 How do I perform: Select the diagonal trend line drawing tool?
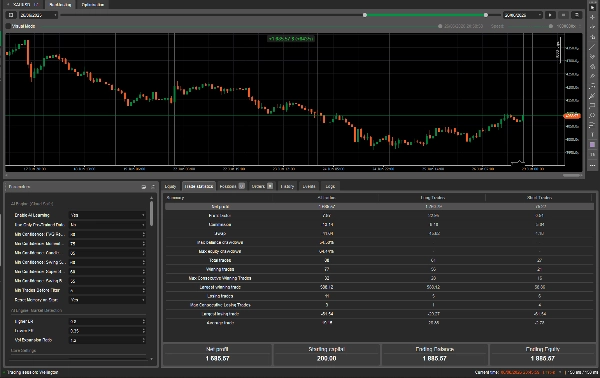592,47
